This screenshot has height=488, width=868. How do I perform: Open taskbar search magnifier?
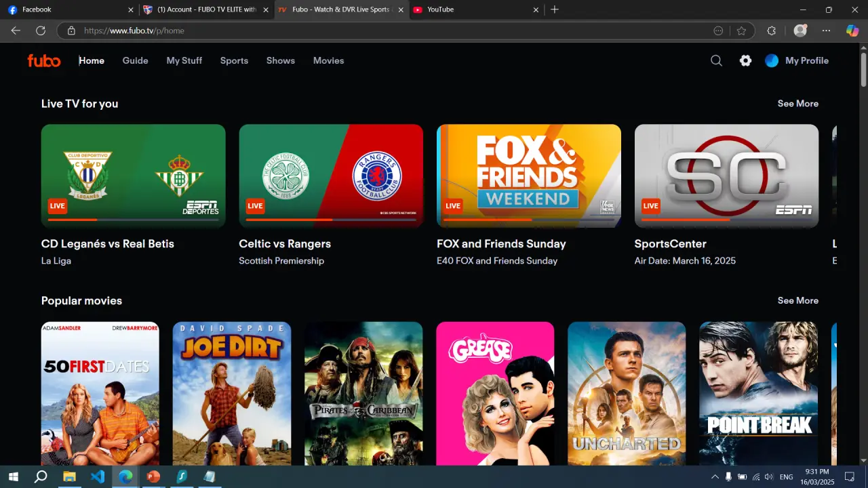[41, 476]
